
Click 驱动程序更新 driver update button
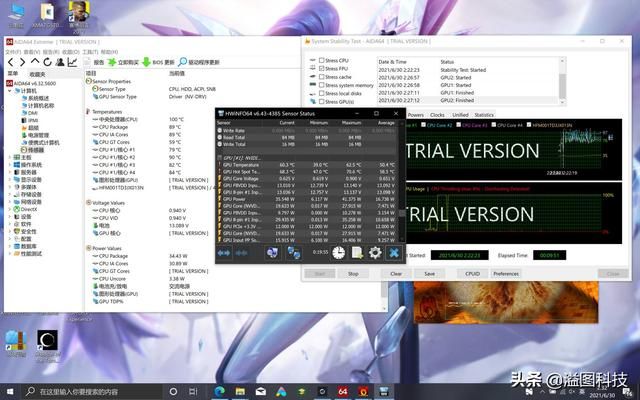pos(199,62)
